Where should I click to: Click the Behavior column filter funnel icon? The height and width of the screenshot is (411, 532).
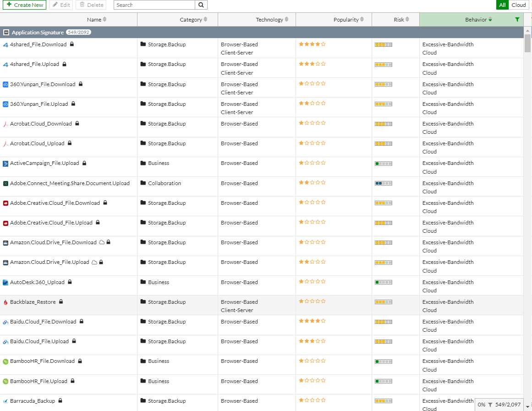point(517,20)
